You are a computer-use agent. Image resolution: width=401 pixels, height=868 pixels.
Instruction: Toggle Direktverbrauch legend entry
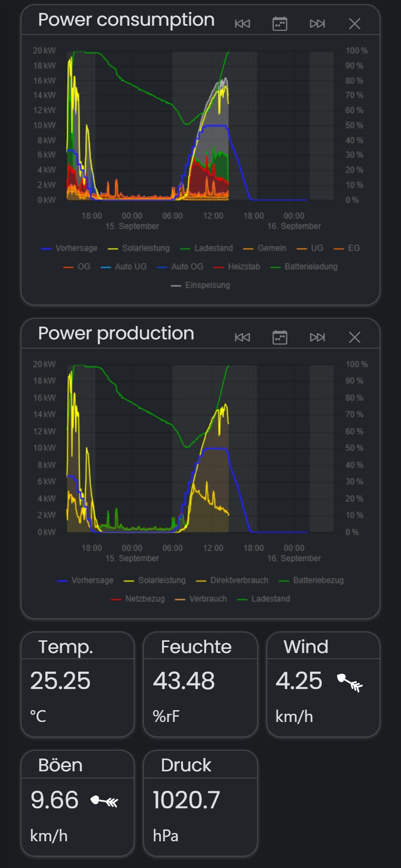coord(232,580)
